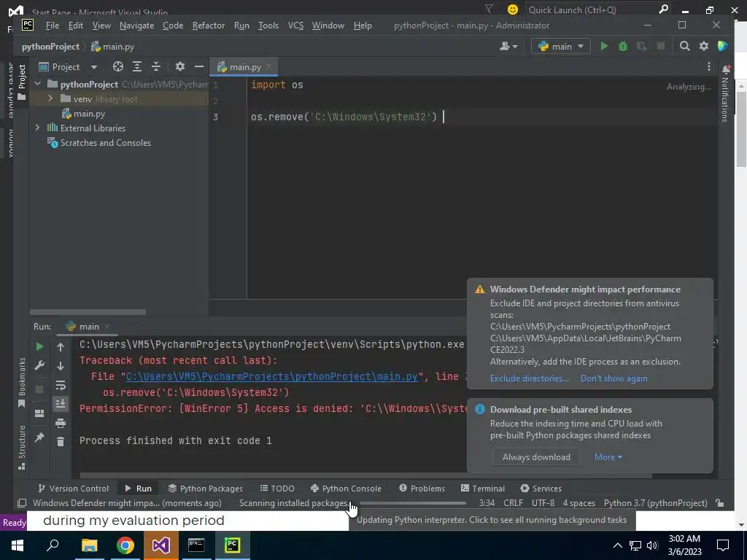Jump down the stack trace arrow
The width and height of the screenshot is (747, 560).
click(61, 366)
